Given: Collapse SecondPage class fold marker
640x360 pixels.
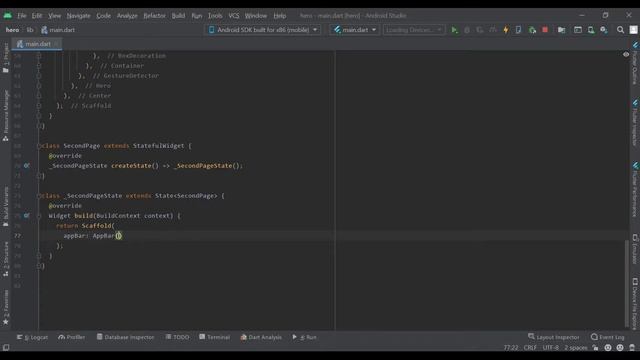Looking at the screenshot, I should (x=39, y=146).
